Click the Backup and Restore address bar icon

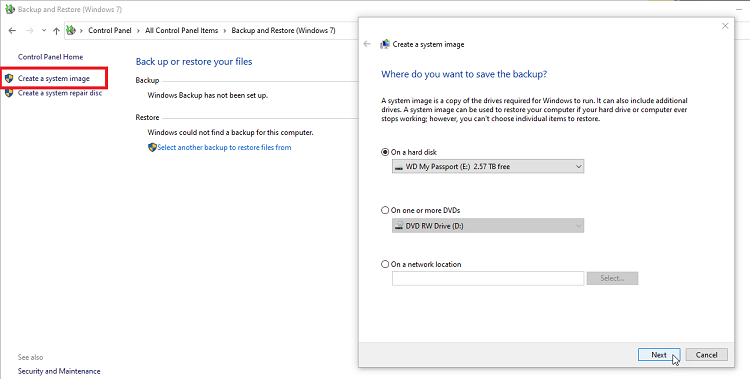click(71, 30)
